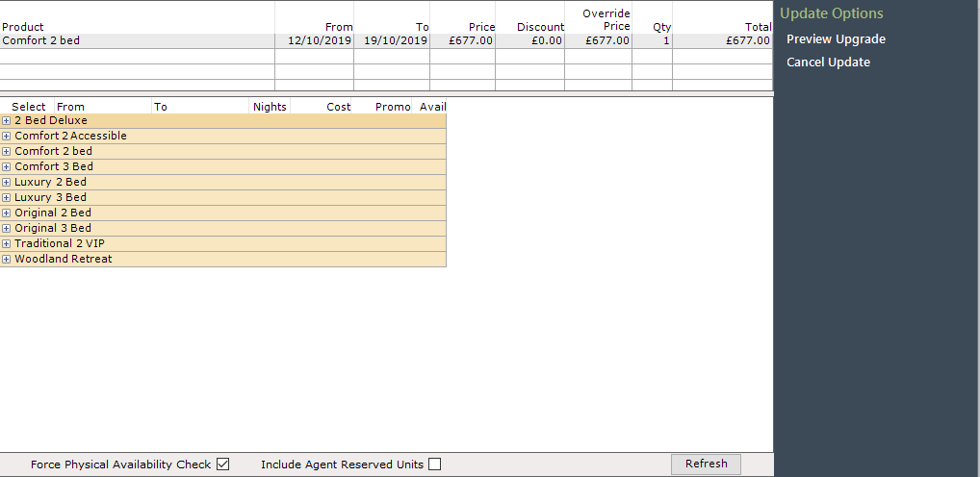Screen dimensions: 980x477
Task: Expand the Woodland Retreat row
Action: [x=6, y=259]
